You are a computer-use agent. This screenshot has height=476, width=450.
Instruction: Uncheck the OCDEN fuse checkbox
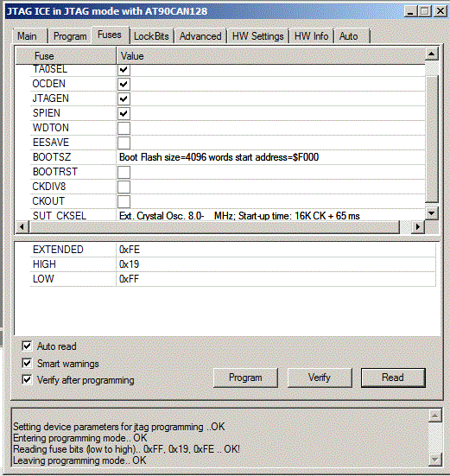[x=124, y=84]
